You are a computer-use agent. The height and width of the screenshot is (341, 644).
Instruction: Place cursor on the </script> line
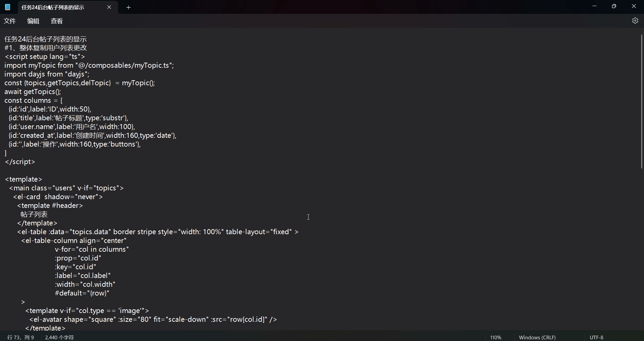point(20,162)
